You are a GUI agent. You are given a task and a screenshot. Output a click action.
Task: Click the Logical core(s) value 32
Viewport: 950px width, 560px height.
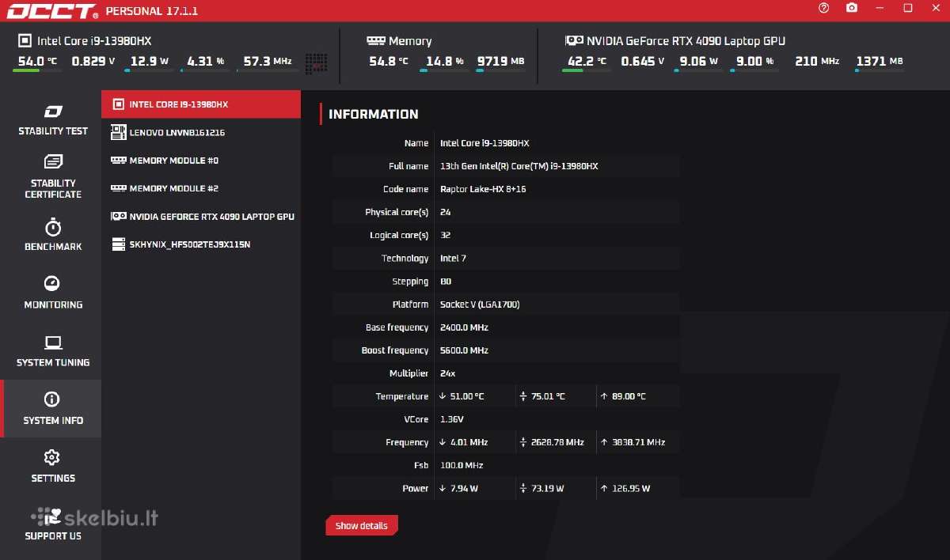445,235
